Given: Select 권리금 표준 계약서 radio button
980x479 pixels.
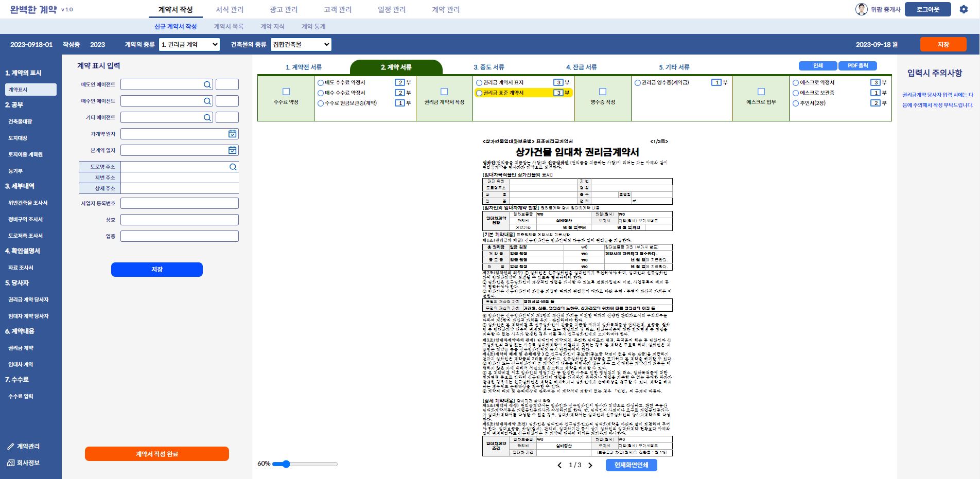Looking at the screenshot, I should pyautogui.click(x=479, y=93).
